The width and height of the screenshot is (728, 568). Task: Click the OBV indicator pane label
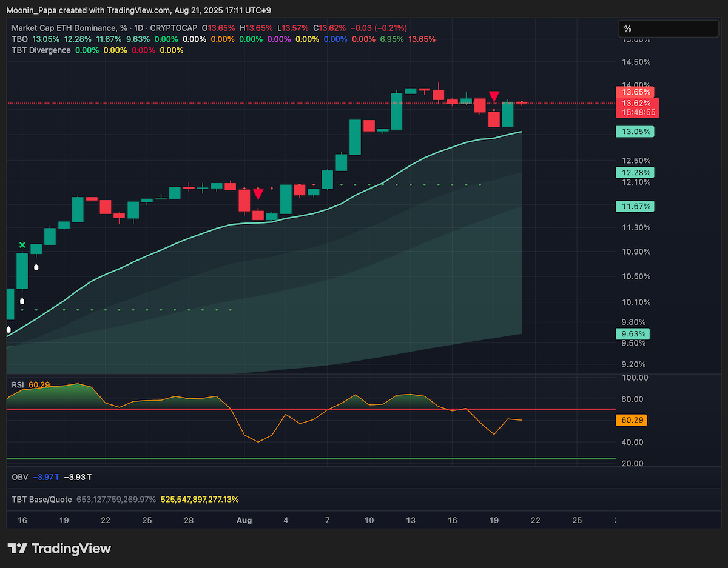(x=20, y=477)
